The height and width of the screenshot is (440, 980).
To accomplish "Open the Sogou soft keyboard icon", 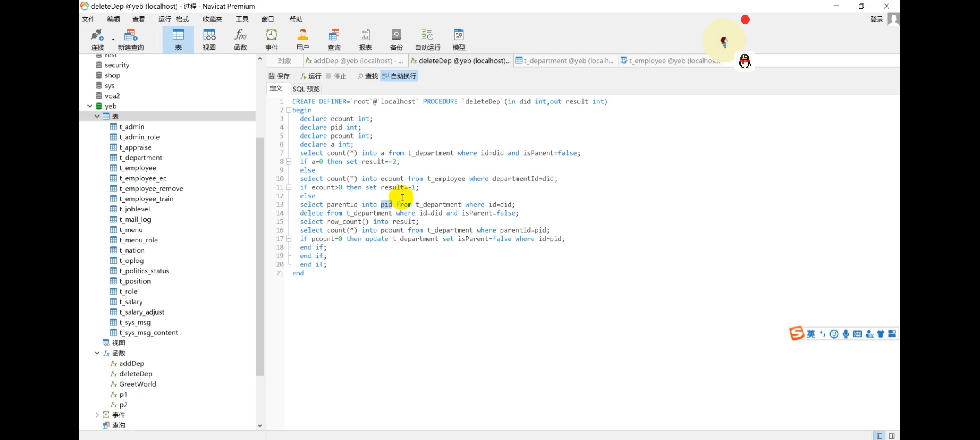I will click(857, 334).
